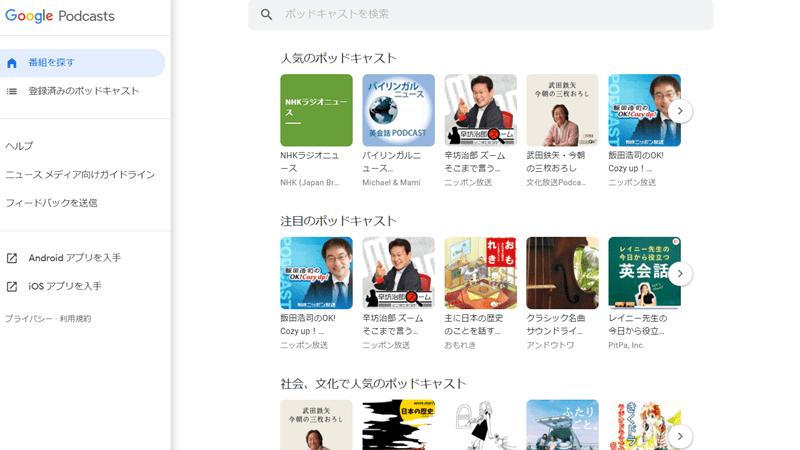800x450 pixels.
Task: Open the line-drawing thumbnail in 社会、文化 row
Action: (x=481, y=425)
